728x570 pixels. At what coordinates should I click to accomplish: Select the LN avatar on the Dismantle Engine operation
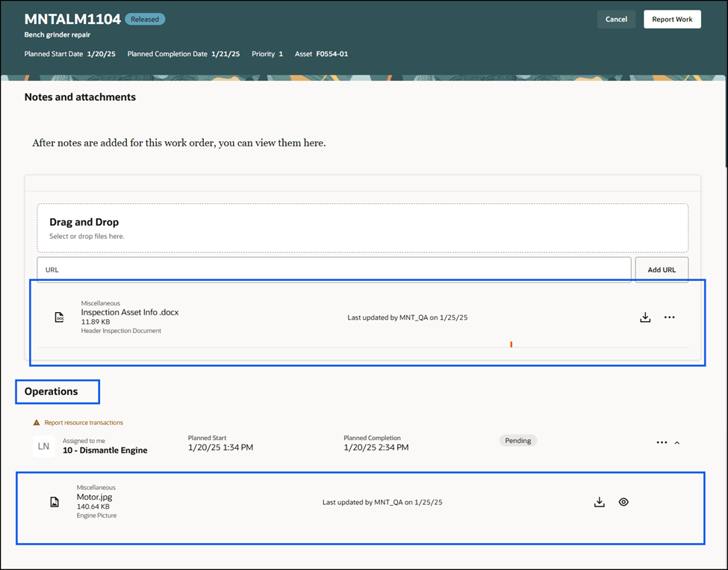click(x=43, y=445)
